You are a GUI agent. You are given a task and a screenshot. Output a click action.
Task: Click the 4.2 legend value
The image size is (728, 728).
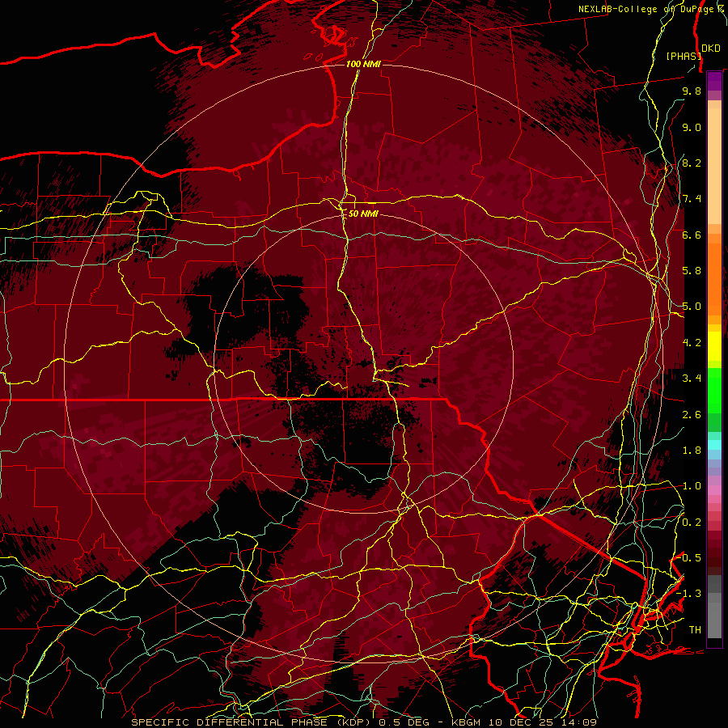pos(692,343)
